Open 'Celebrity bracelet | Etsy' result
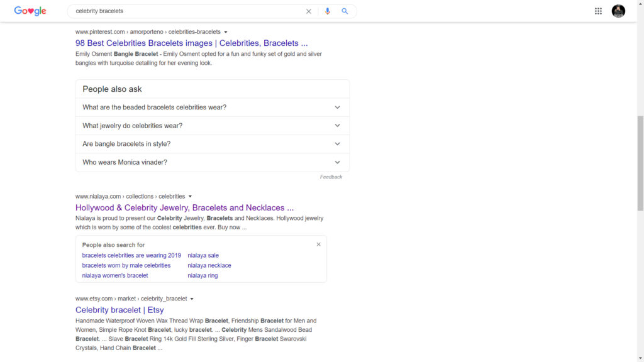 [119, 310]
